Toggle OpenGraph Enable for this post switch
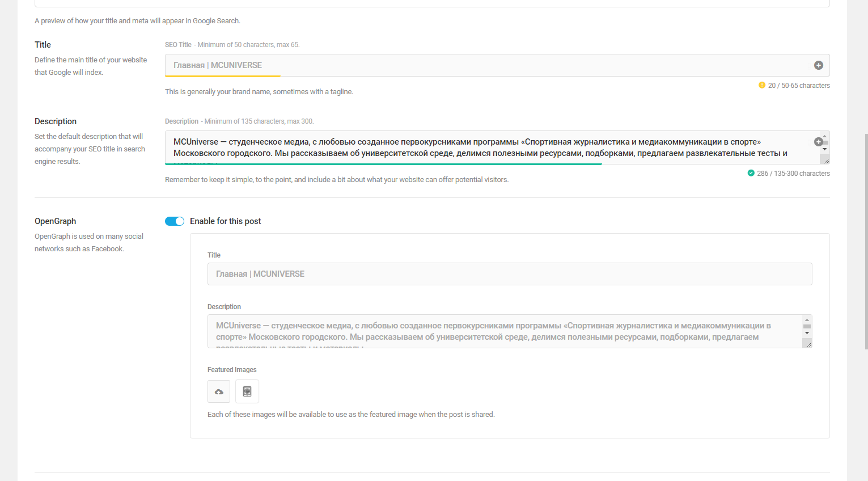Screen dimensions: 868x481 click(175, 221)
